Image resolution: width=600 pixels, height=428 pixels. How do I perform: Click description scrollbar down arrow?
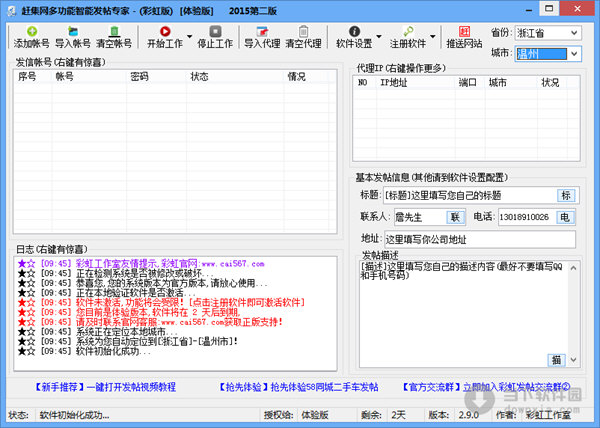click(573, 360)
